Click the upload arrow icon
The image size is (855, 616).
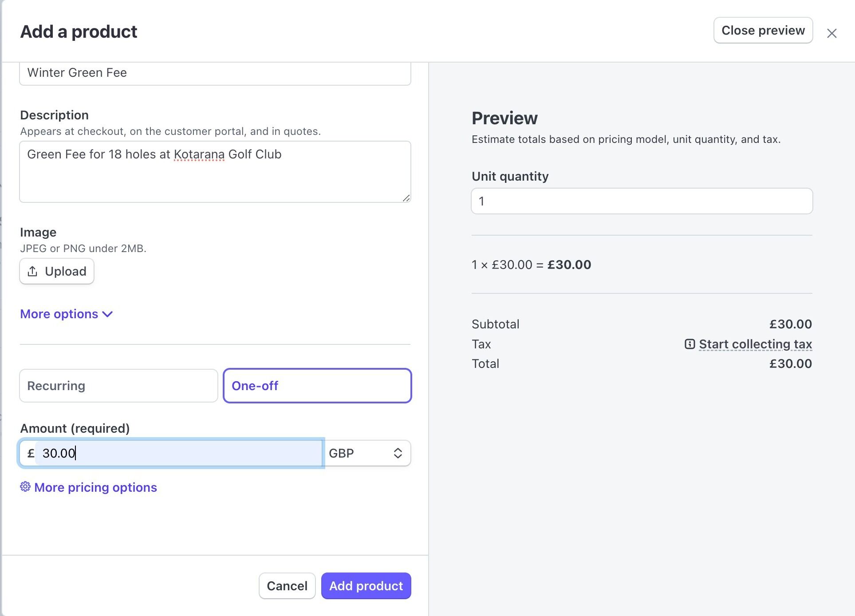[32, 271]
